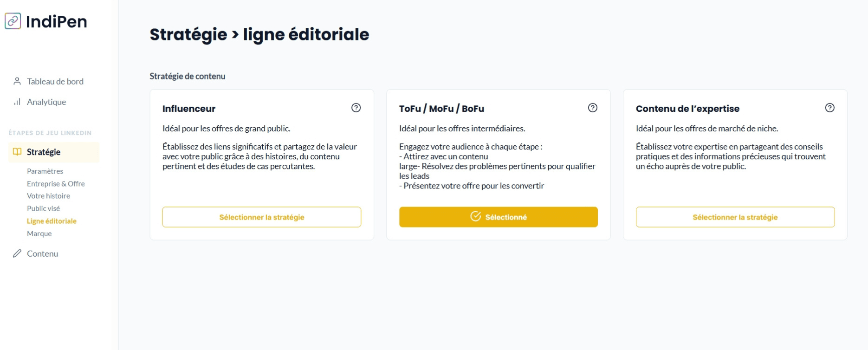Go to Entreprise & Offre sub-item

click(x=56, y=184)
